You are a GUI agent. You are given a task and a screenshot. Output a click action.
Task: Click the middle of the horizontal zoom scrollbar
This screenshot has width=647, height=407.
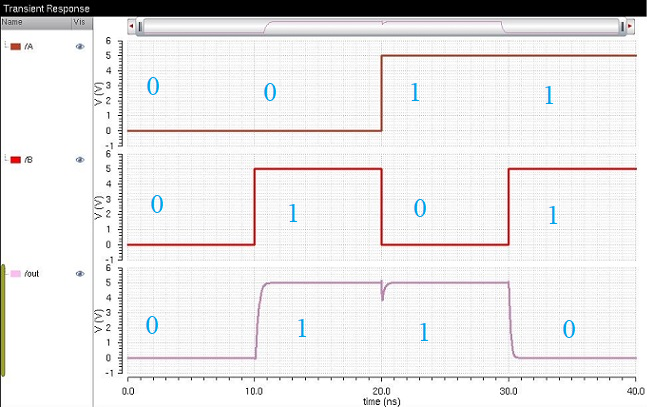coord(381,25)
